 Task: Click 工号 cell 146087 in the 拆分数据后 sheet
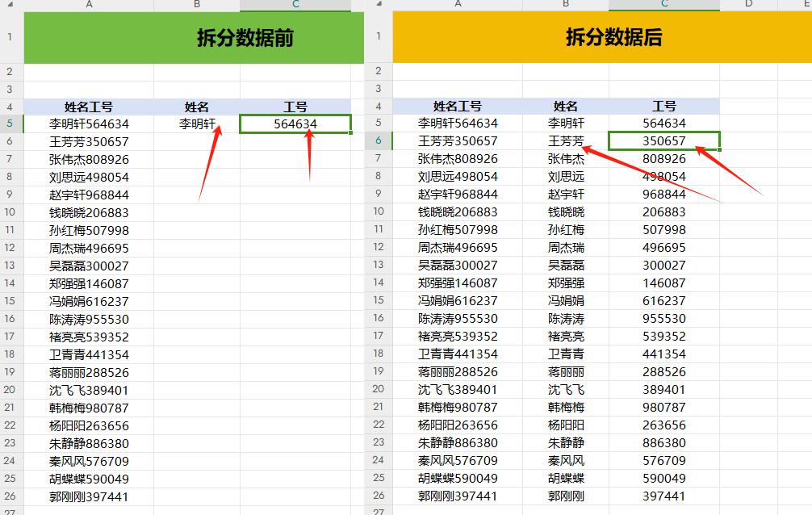(x=664, y=283)
